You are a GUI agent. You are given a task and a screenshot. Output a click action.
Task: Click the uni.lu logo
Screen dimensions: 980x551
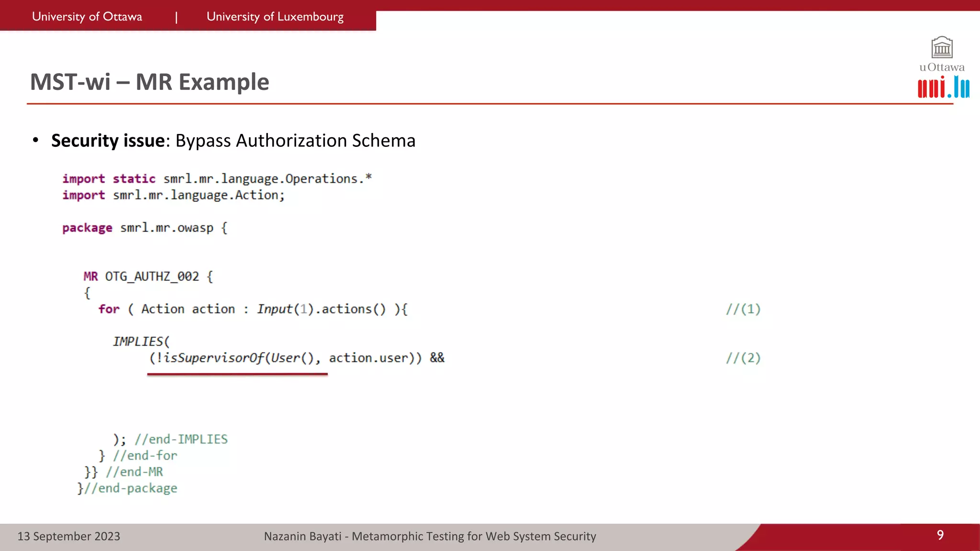(943, 87)
